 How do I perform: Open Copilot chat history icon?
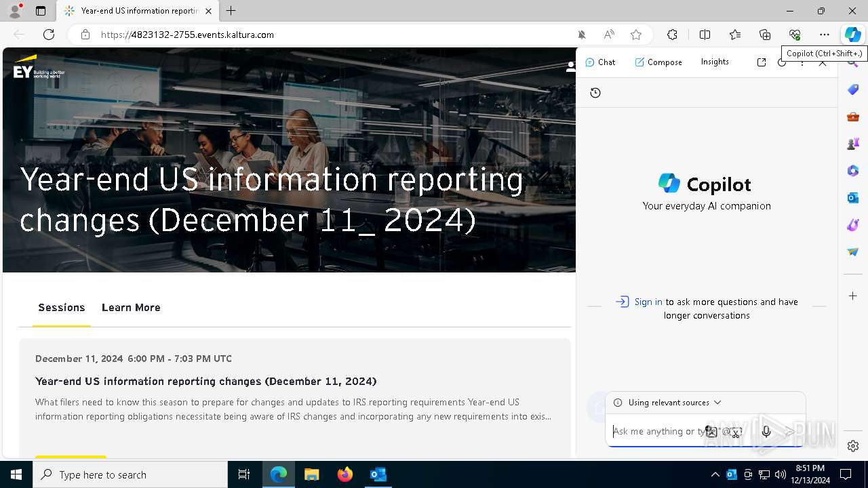(595, 93)
